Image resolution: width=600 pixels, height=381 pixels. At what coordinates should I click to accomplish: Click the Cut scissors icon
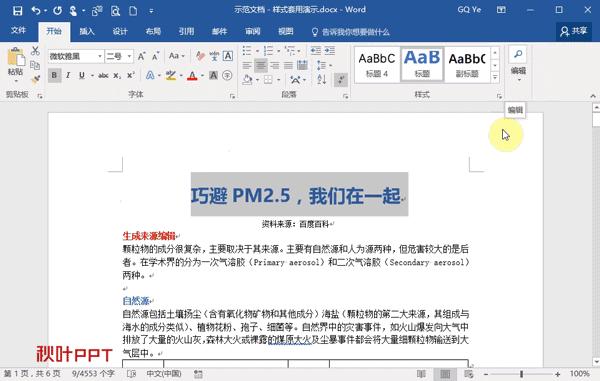click(x=35, y=51)
